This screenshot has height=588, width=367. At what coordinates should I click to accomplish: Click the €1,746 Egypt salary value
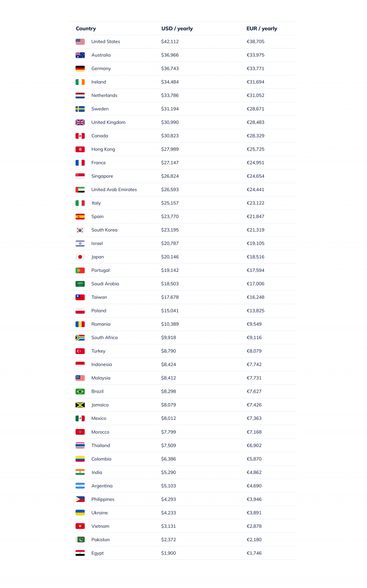[254, 553]
